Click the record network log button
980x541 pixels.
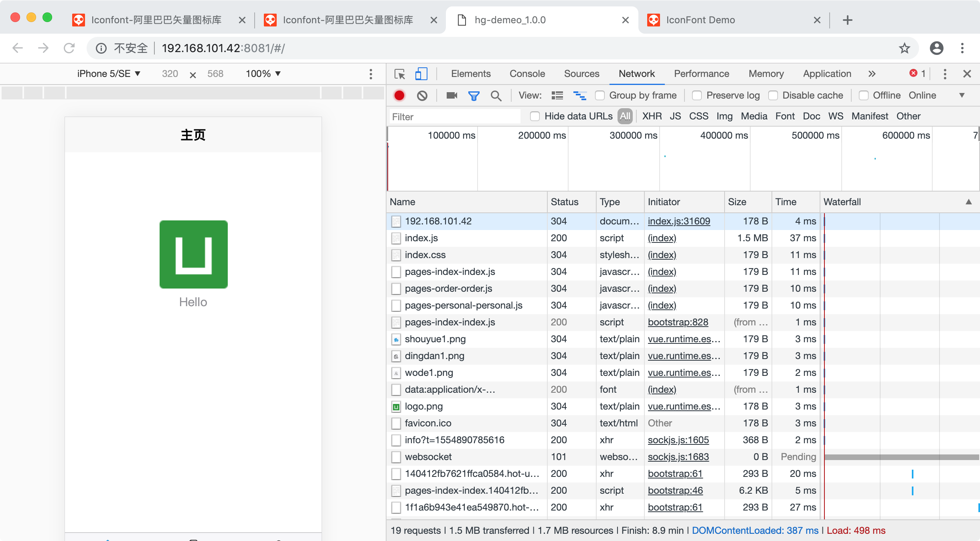point(399,95)
